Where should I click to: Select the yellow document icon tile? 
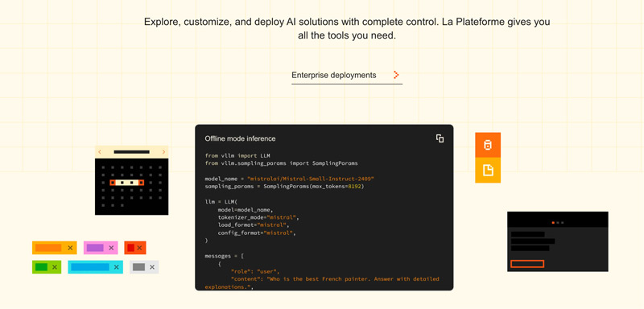(x=488, y=171)
